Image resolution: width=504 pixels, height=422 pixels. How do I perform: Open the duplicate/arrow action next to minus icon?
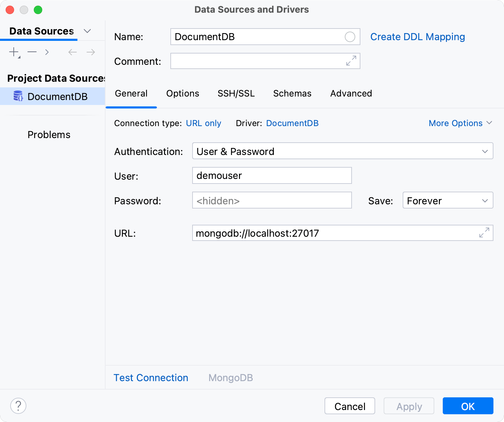coord(47,52)
